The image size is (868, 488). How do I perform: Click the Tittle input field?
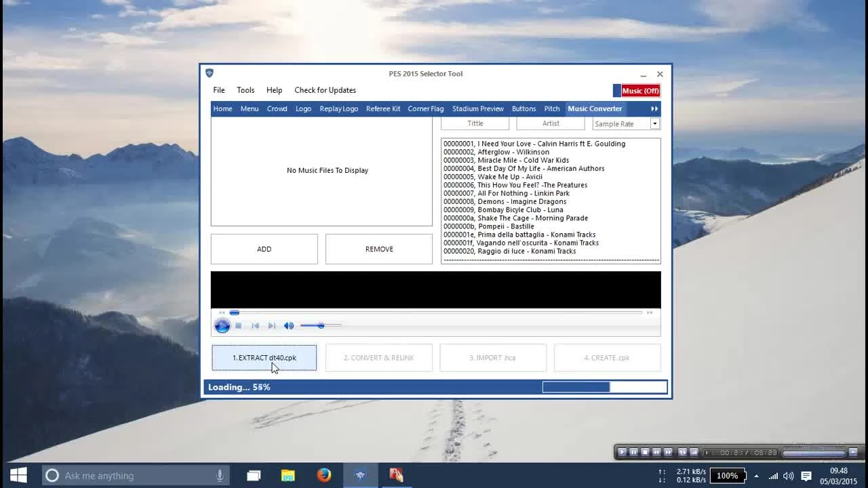(x=475, y=123)
